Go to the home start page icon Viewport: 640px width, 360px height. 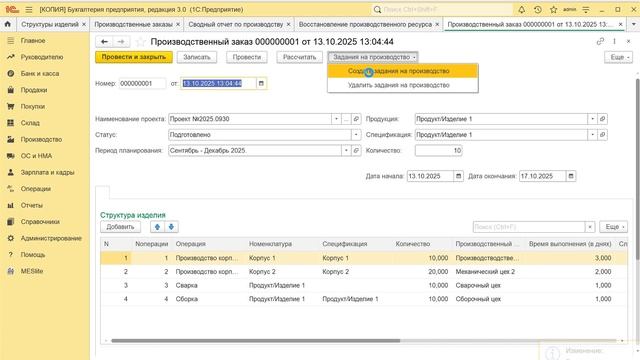click(8, 24)
